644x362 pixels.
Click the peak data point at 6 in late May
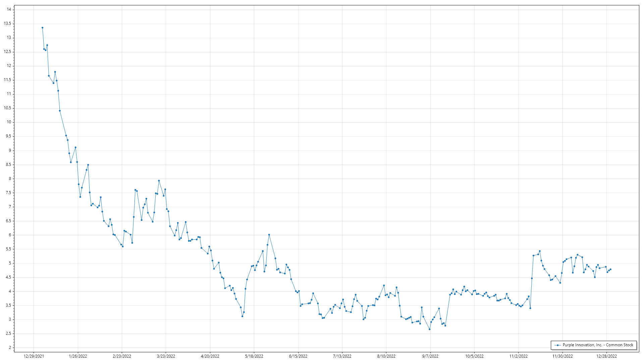(269, 235)
